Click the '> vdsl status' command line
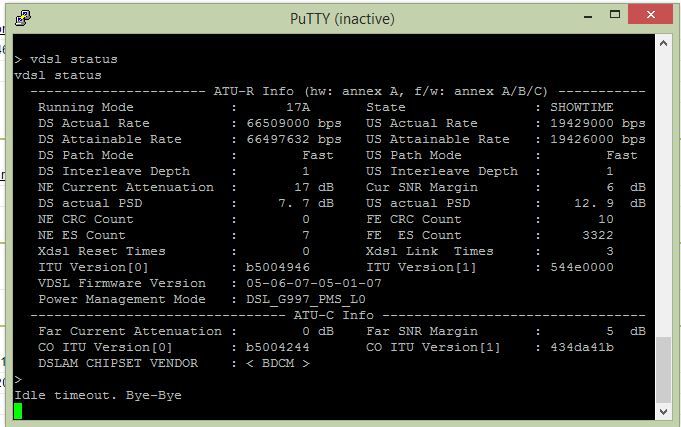Screen dimensions: 681x427 click(x=66, y=60)
